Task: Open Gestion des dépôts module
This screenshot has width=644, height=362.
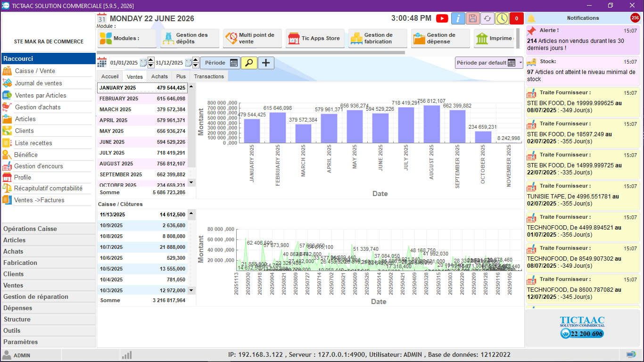Action: 190,38
